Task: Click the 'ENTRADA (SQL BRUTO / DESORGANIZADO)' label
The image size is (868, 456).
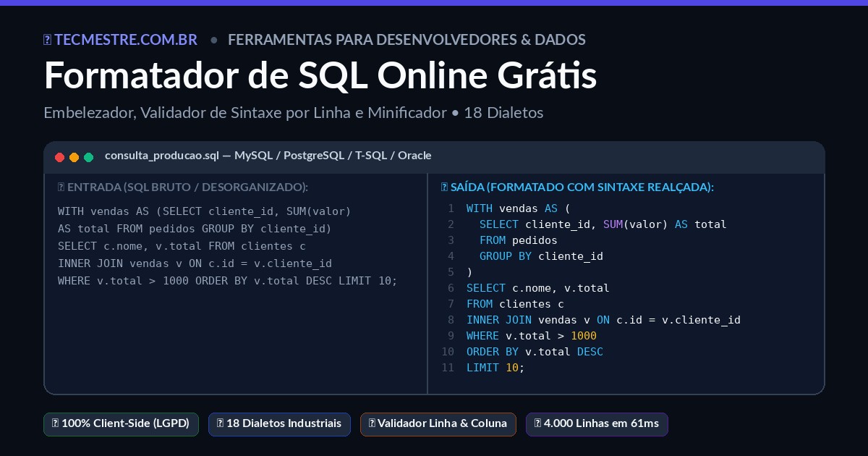Action: [x=183, y=187]
